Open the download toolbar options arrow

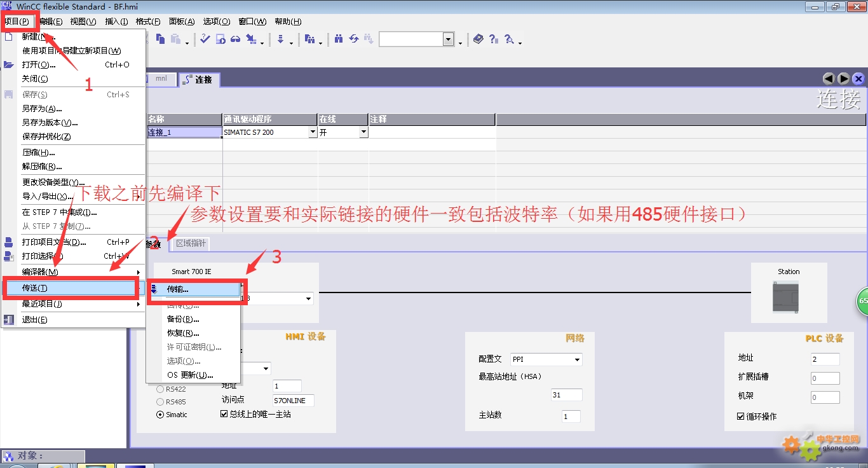pos(291,43)
